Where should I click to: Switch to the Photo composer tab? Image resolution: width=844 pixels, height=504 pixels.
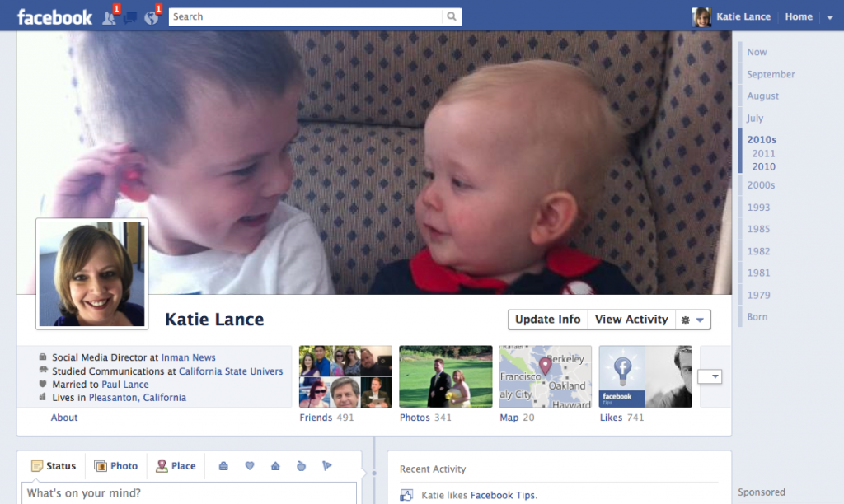point(115,466)
